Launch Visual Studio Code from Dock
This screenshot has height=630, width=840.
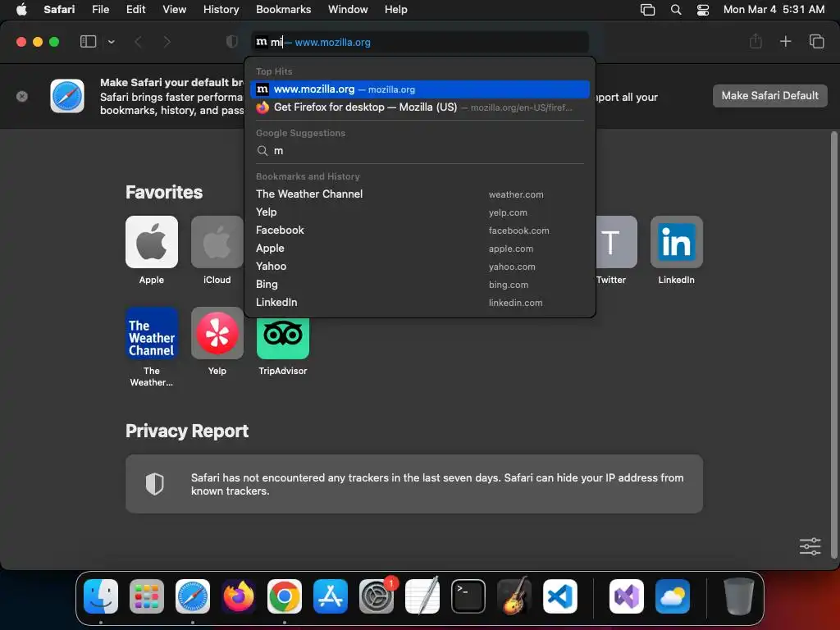click(560, 596)
